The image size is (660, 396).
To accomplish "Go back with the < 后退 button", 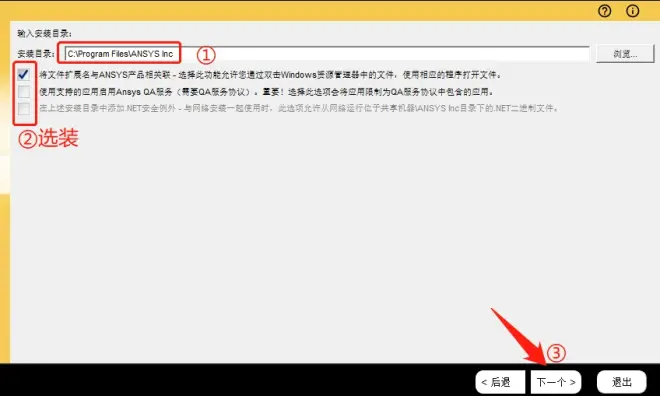I will (500, 382).
